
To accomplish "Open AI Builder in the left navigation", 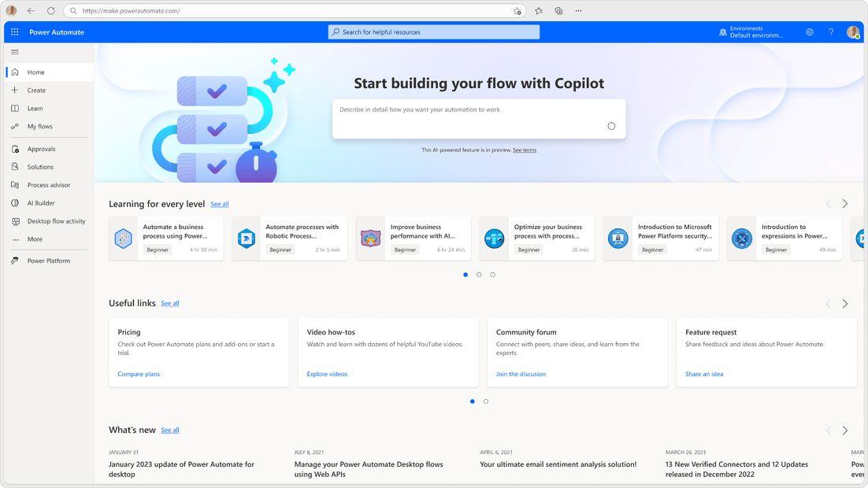I will [50, 203].
